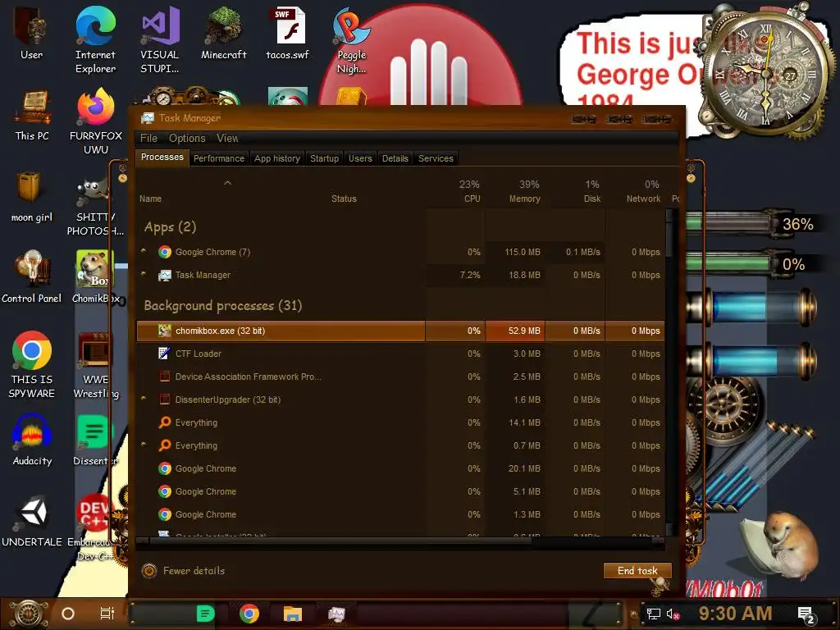Open the green Dissenter taskbar icon

coord(205,614)
